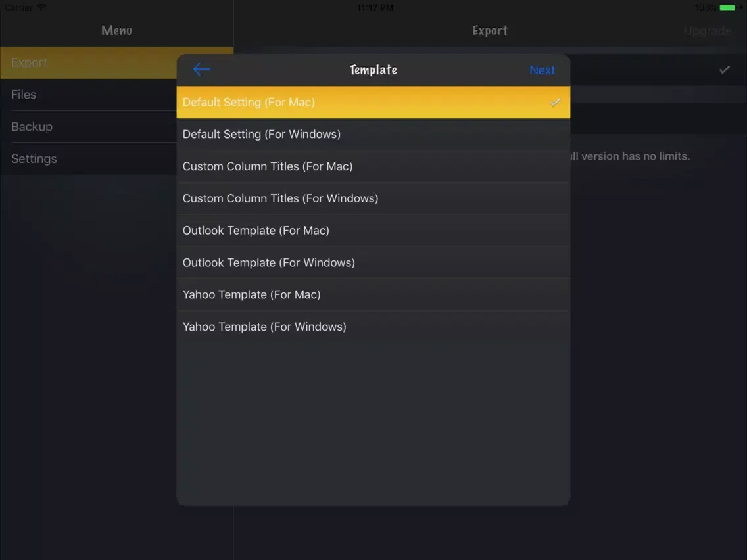Choose Default Setting (For Windows) template

point(373,134)
